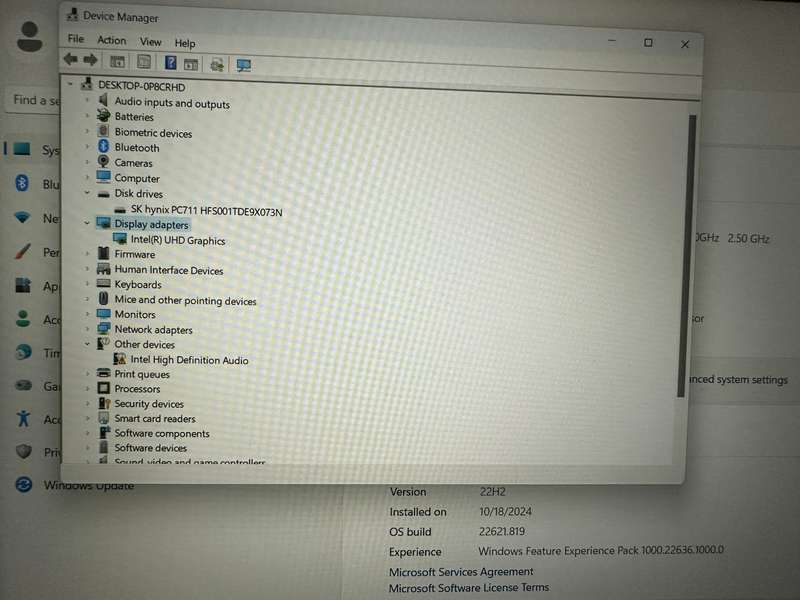Maximize the Device Manager window

648,42
